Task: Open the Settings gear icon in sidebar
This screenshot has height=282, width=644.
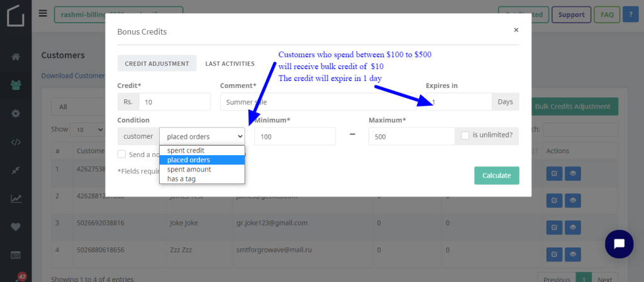Action: click(x=16, y=114)
